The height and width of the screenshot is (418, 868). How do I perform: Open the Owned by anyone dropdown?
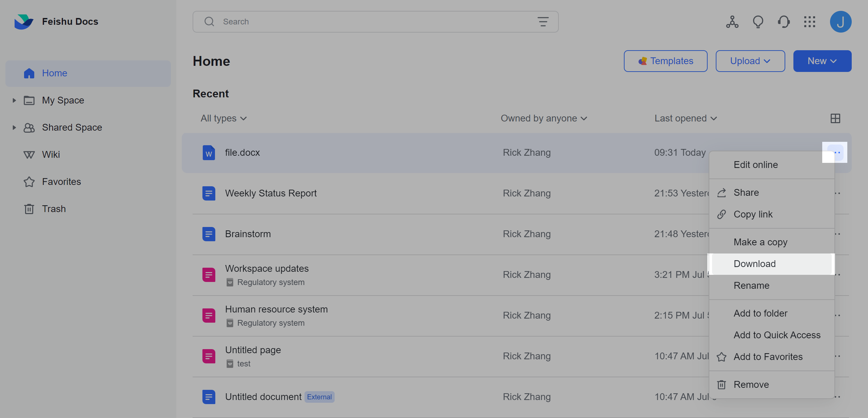543,118
